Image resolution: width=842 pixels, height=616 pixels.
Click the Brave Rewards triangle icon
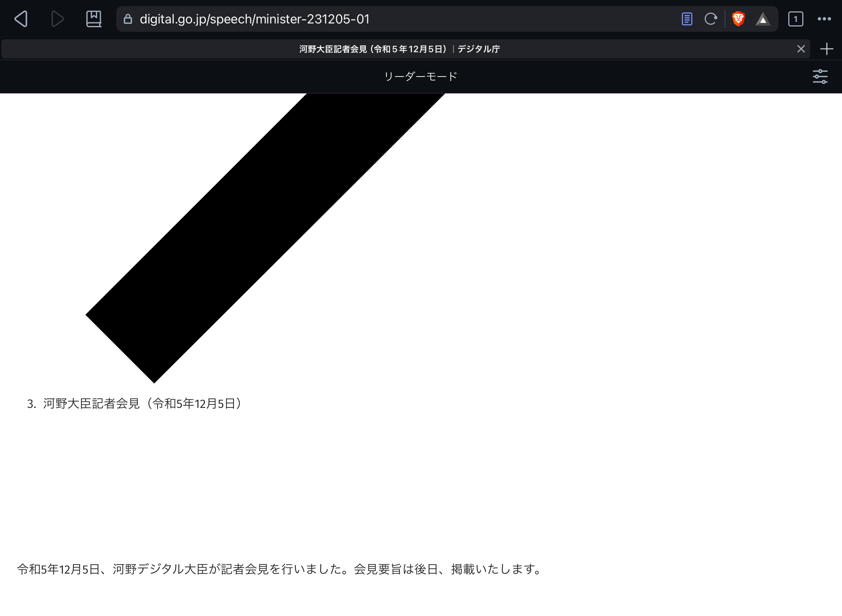(763, 20)
